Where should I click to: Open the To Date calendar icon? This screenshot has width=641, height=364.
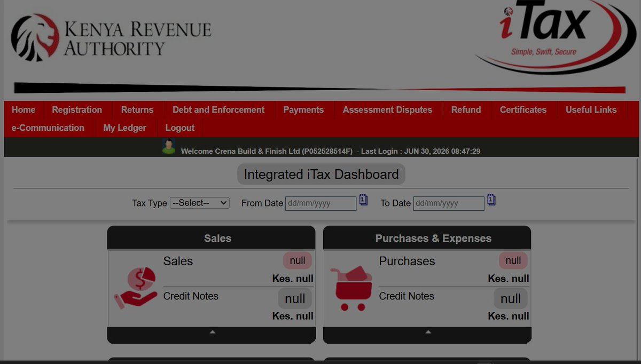pos(491,200)
